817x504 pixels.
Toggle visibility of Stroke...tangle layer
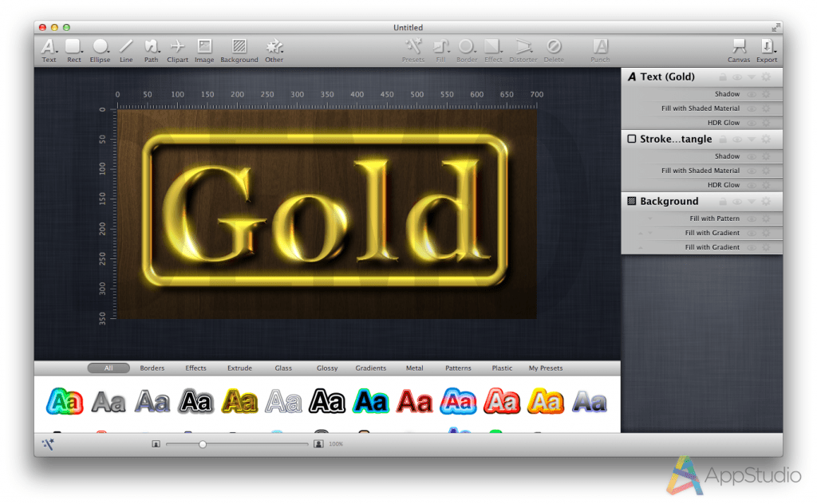pyautogui.click(x=737, y=140)
